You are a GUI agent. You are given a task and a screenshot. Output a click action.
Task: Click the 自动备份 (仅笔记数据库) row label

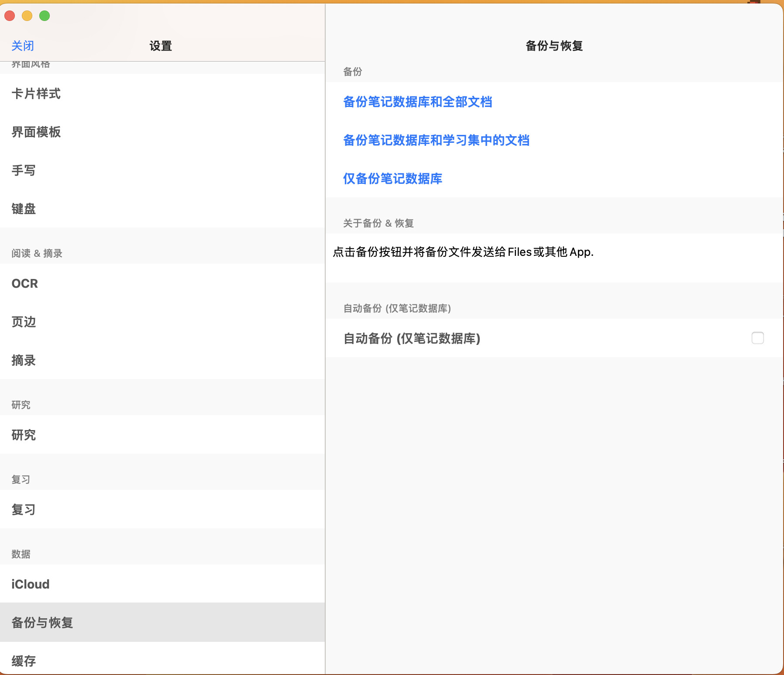pyautogui.click(x=412, y=338)
